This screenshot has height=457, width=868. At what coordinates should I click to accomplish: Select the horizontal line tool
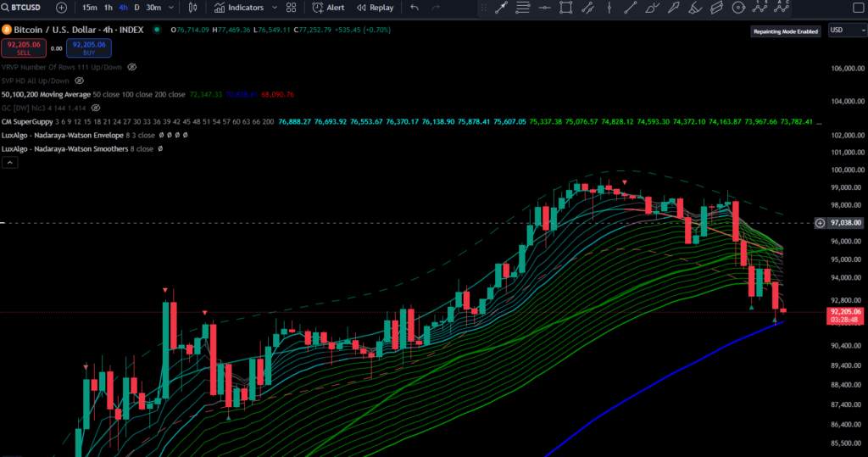coord(545,8)
